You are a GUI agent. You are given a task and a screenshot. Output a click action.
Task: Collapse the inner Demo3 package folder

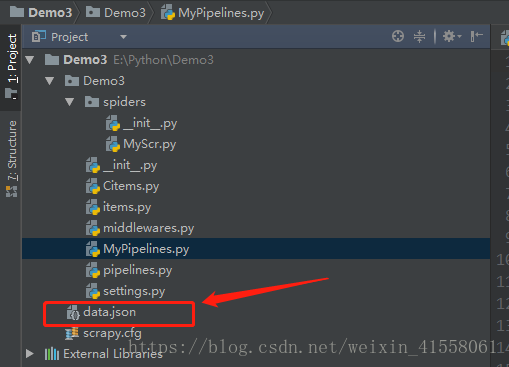point(50,81)
